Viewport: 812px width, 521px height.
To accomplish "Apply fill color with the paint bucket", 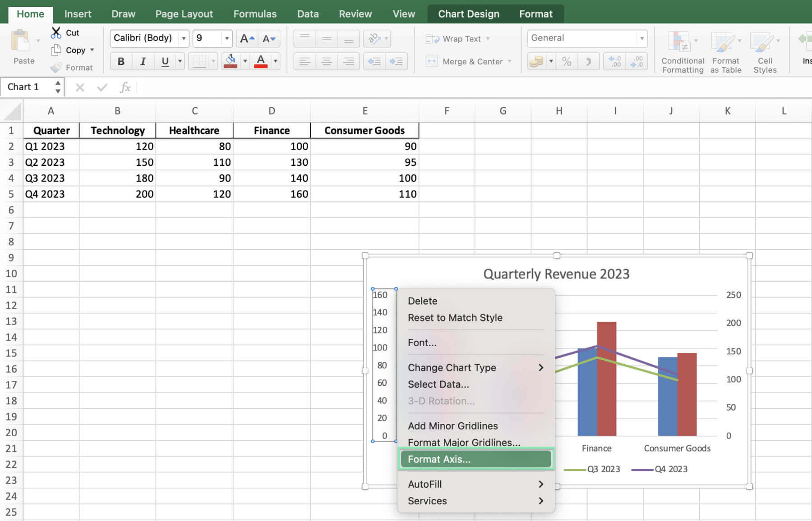I will click(231, 61).
